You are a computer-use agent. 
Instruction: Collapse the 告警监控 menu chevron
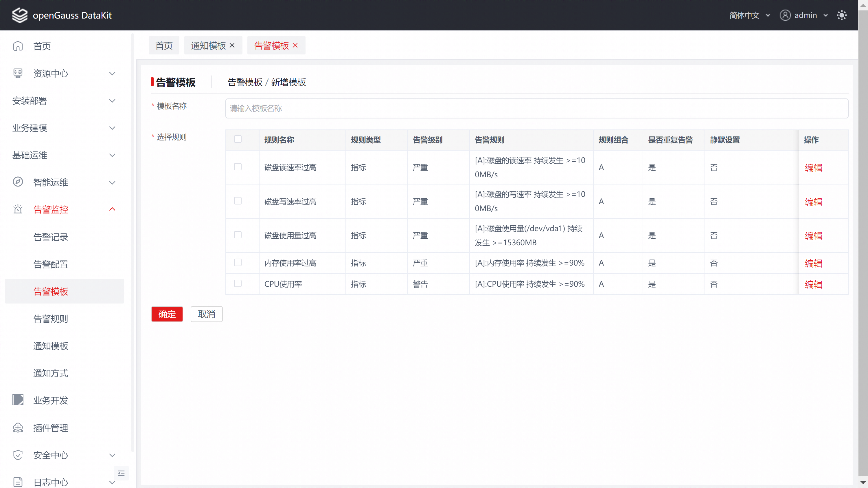point(112,209)
